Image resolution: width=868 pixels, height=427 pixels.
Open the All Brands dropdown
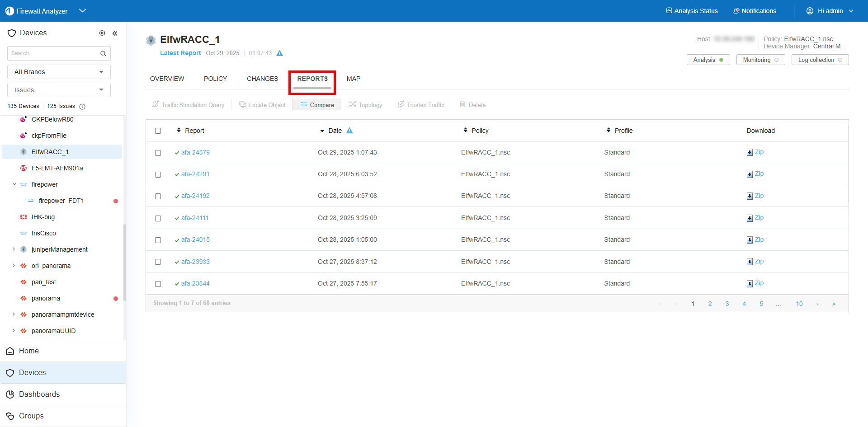[x=59, y=72]
